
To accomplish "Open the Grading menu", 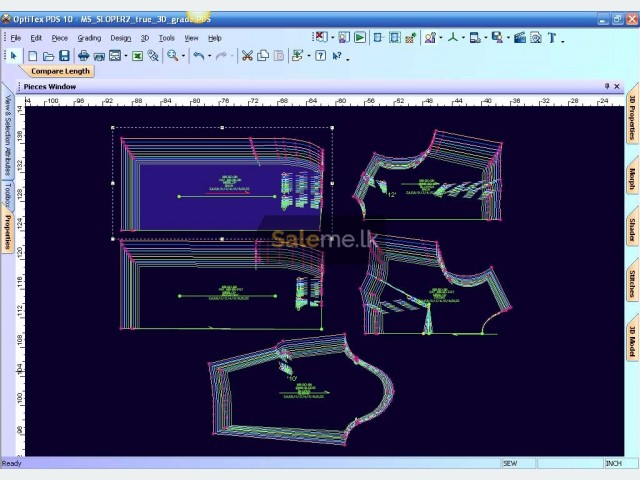I will [x=89, y=38].
